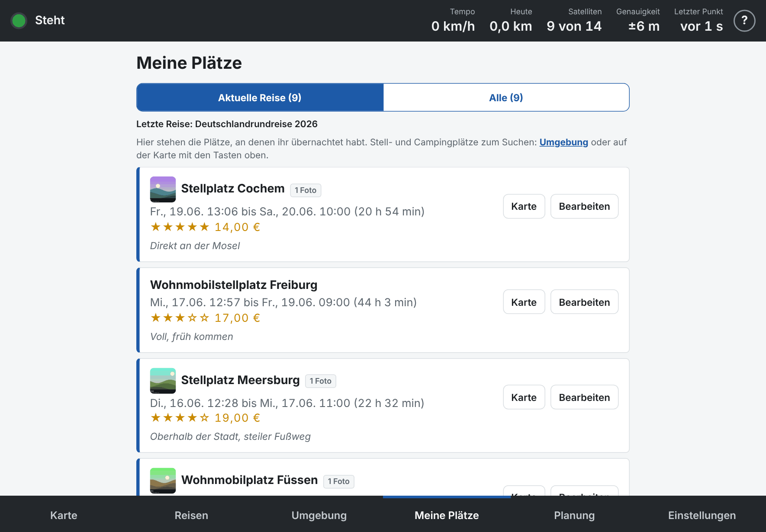
Task: Click the Meersburg star rating 19,00 €
Action: pos(205,418)
